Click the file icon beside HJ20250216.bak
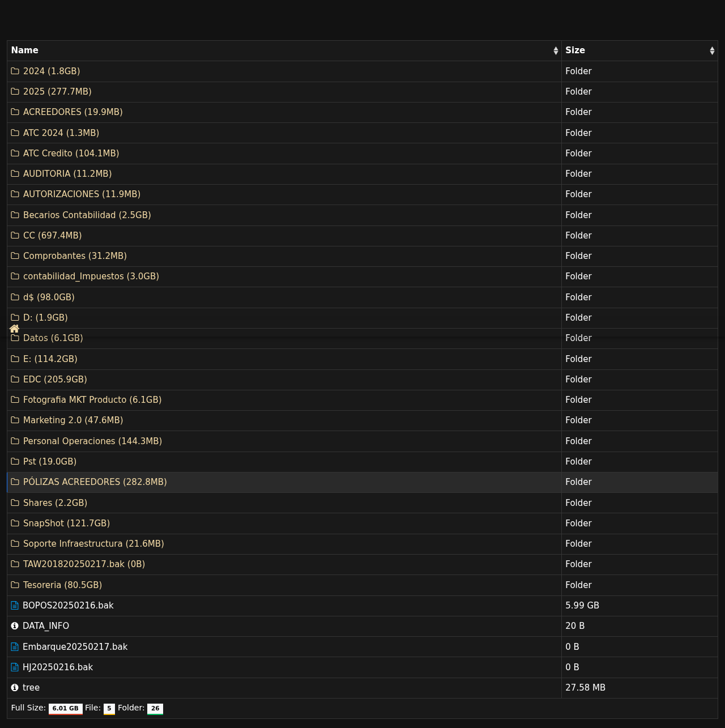The width and height of the screenshot is (725, 728). 15,667
